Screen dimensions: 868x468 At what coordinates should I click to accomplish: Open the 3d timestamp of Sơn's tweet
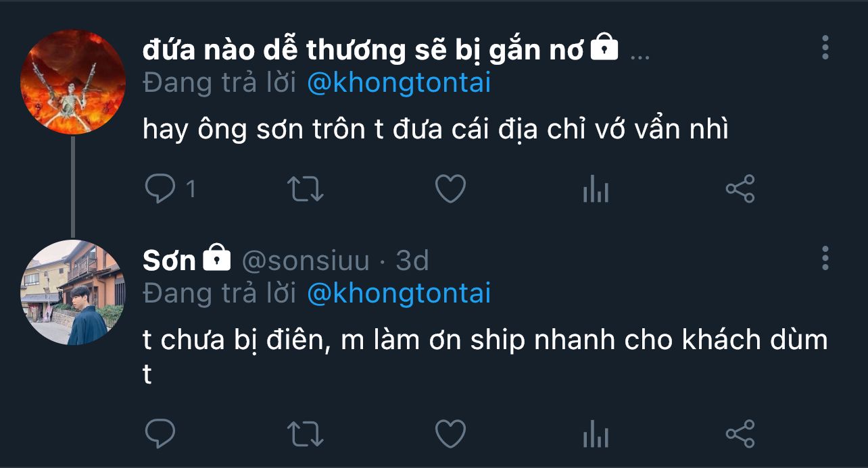pos(412,260)
